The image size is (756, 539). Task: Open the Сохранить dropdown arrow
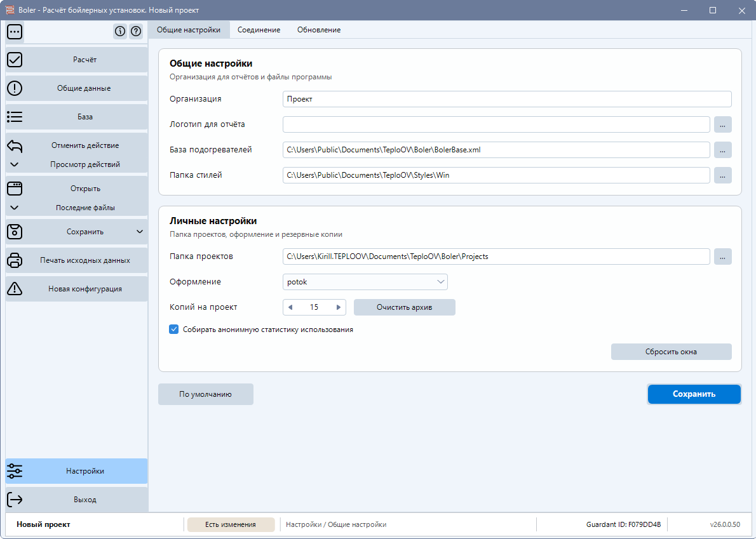coord(140,232)
